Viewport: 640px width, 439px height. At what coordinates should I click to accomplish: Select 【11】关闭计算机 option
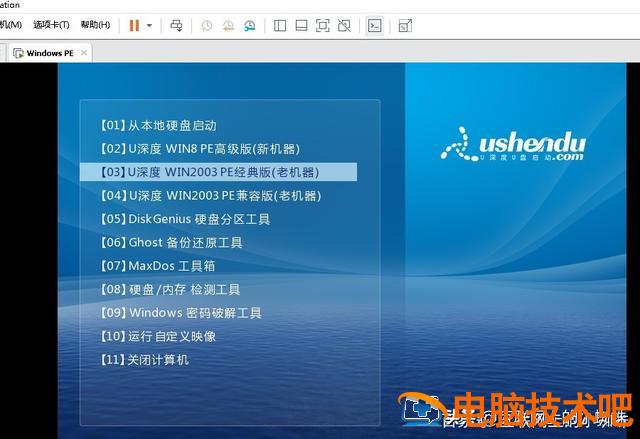(144, 360)
